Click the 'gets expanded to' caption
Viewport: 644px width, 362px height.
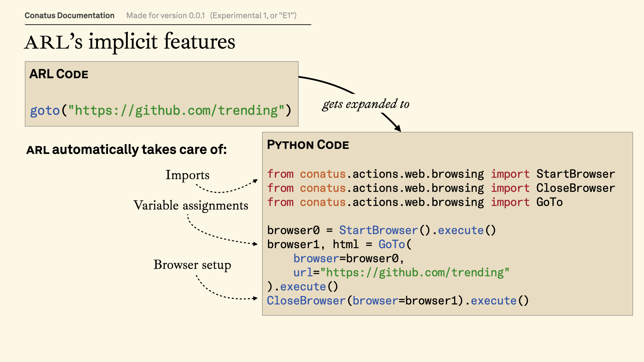click(366, 104)
